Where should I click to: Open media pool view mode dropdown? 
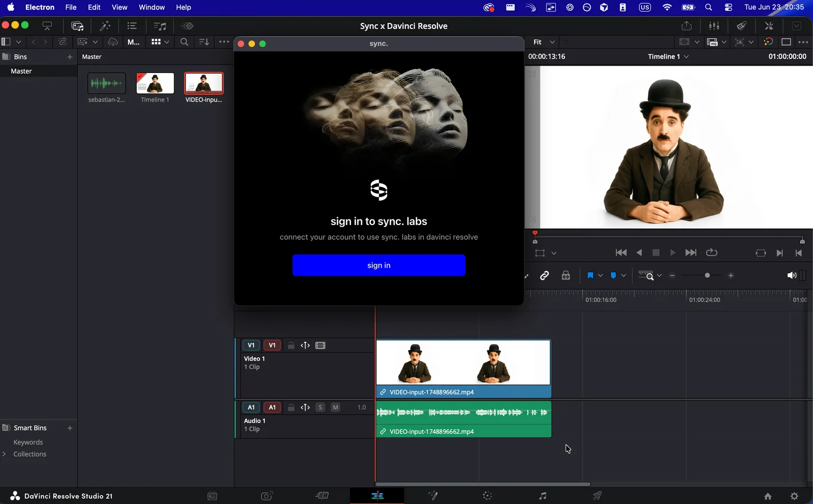[x=160, y=42]
